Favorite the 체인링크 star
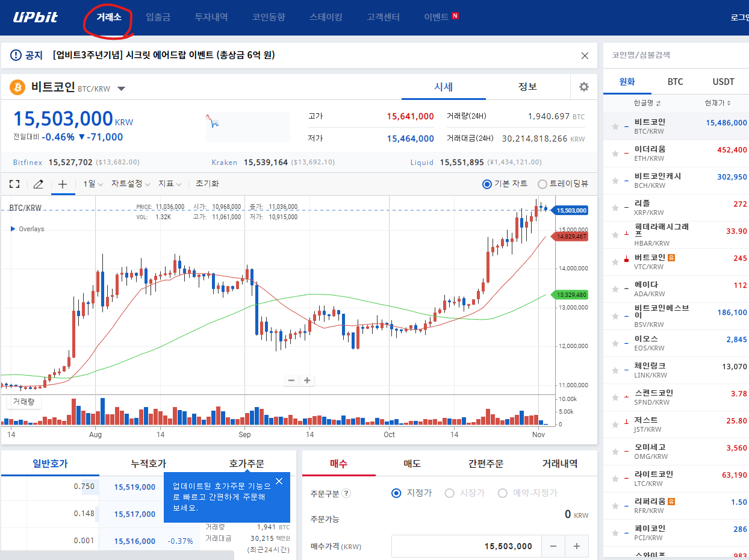 coord(615,370)
